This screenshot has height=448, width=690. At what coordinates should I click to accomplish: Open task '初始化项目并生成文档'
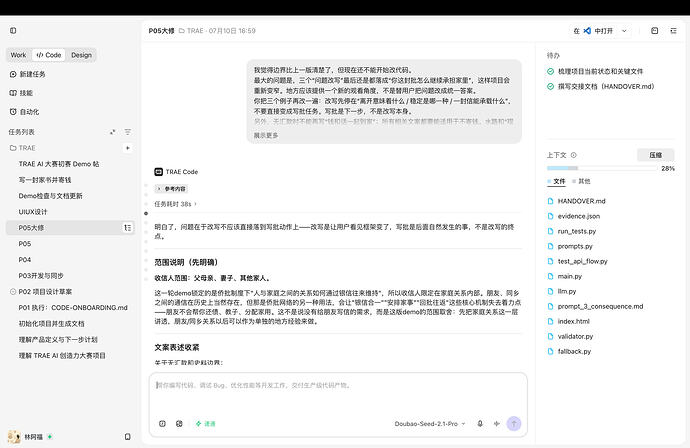click(51, 323)
